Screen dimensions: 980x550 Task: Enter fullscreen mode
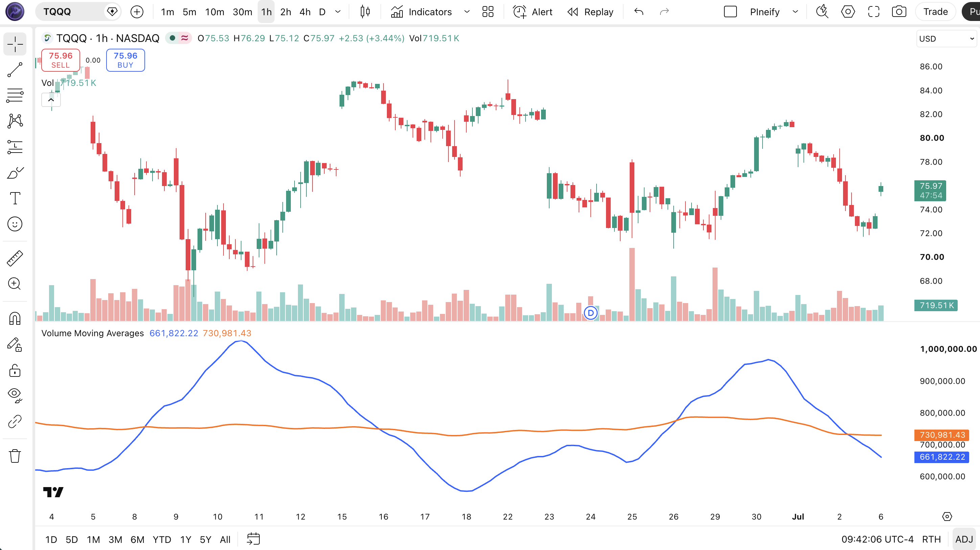(x=874, y=12)
